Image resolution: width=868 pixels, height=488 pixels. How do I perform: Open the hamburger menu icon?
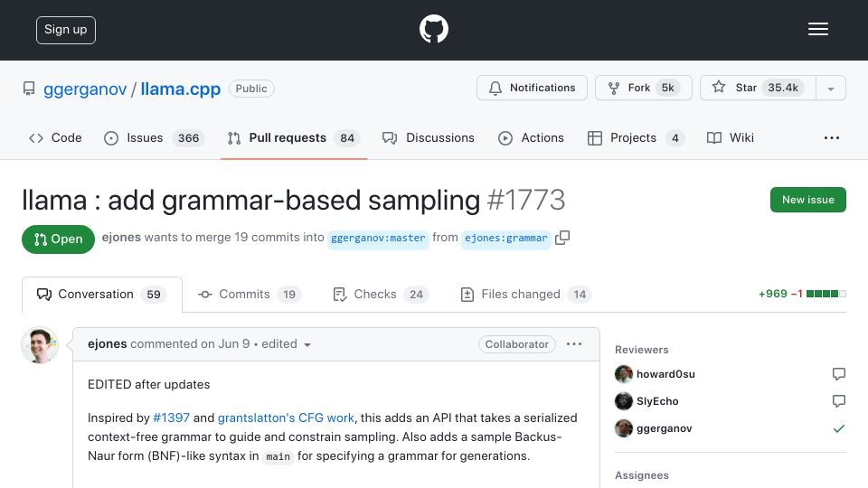(x=817, y=29)
